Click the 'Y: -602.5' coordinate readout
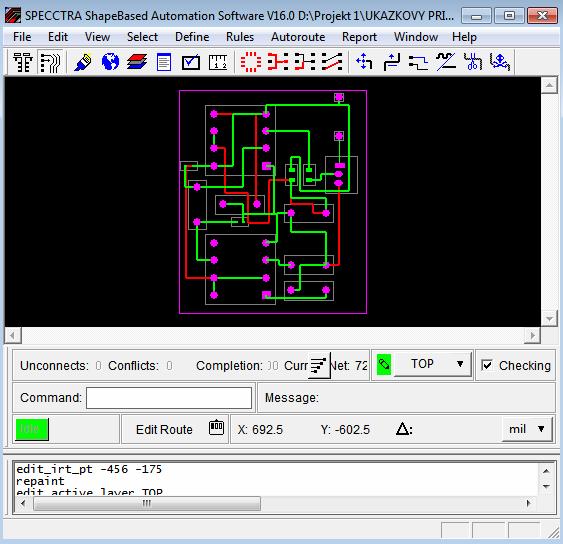The width and height of the screenshot is (563, 544). tap(345, 429)
